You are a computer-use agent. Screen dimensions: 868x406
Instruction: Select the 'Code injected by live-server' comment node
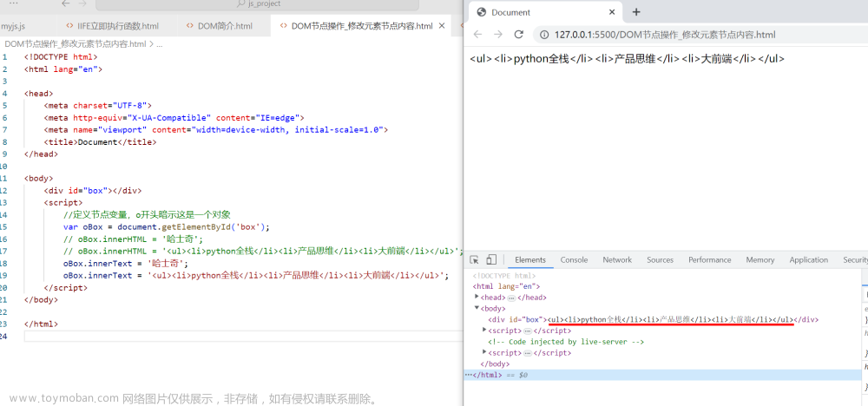(566, 342)
